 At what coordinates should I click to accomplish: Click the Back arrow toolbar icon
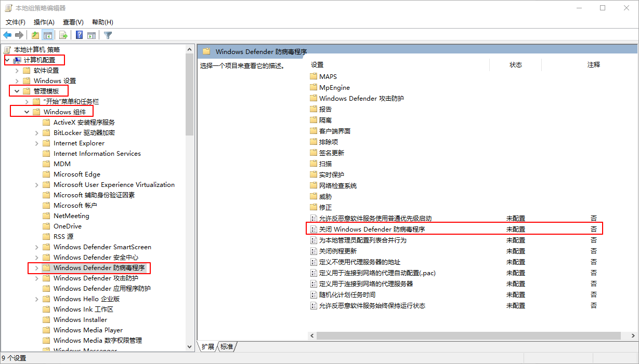pyautogui.click(x=7, y=35)
